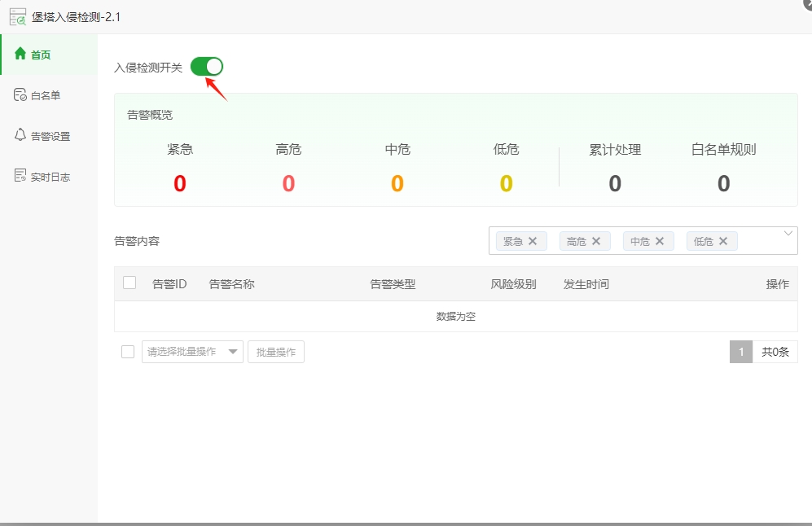Screen dimensions: 812x526
Task: Click the 堡塔入侵检测 app logo icon
Action: pos(18,17)
